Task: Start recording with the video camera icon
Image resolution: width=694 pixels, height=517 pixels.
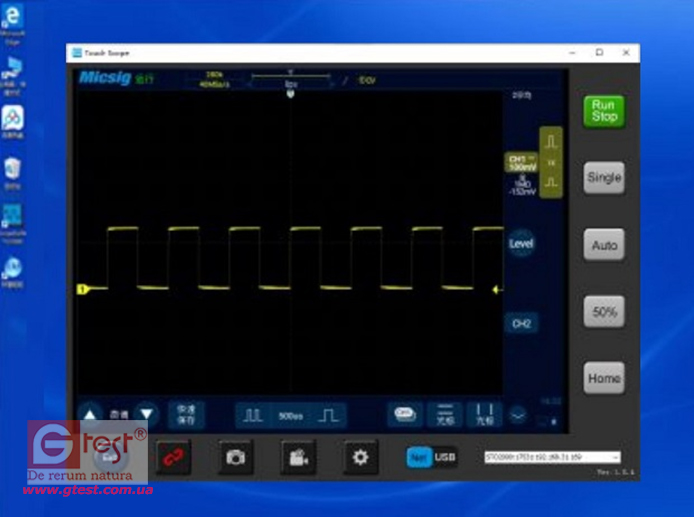Action: (x=297, y=456)
